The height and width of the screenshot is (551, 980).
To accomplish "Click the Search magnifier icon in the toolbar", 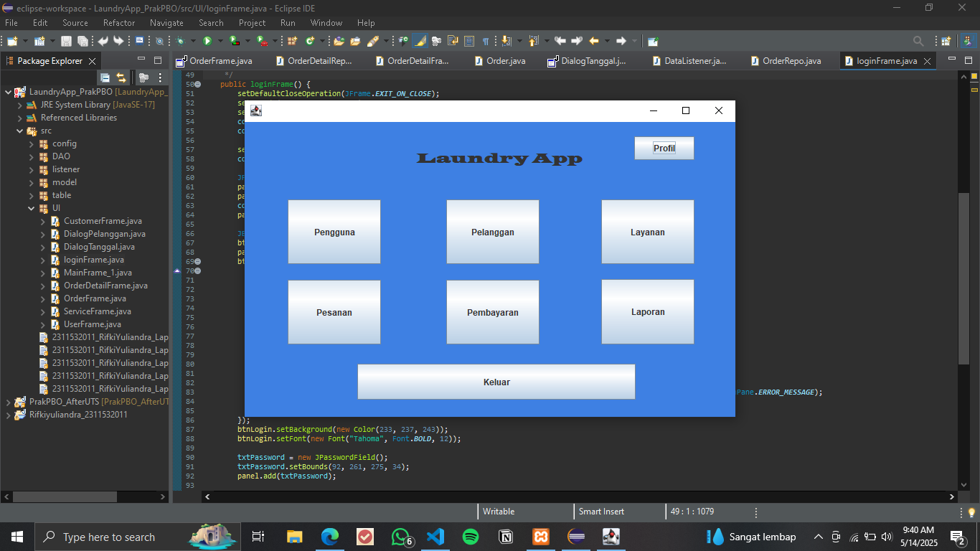I will pos(918,42).
